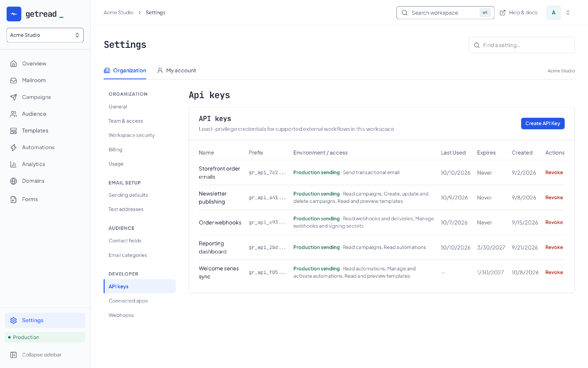This screenshot has height=368, width=588.
Task: Revoke the Storefront order emails key
Action: coord(554,172)
